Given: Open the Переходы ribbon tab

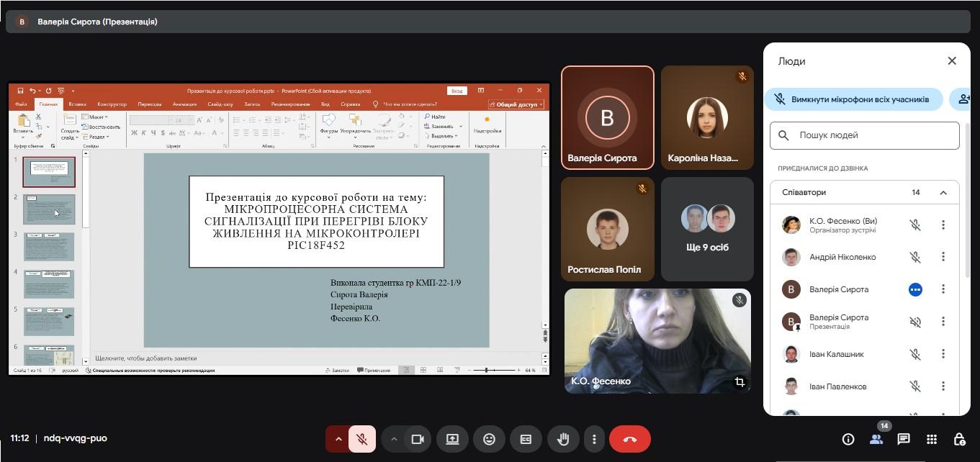Looking at the screenshot, I should (150, 104).
